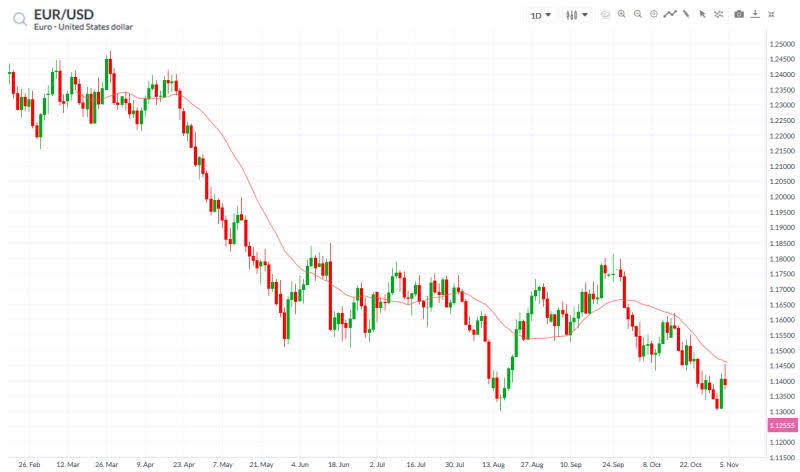Download the chart data

[x=755, y=15]
